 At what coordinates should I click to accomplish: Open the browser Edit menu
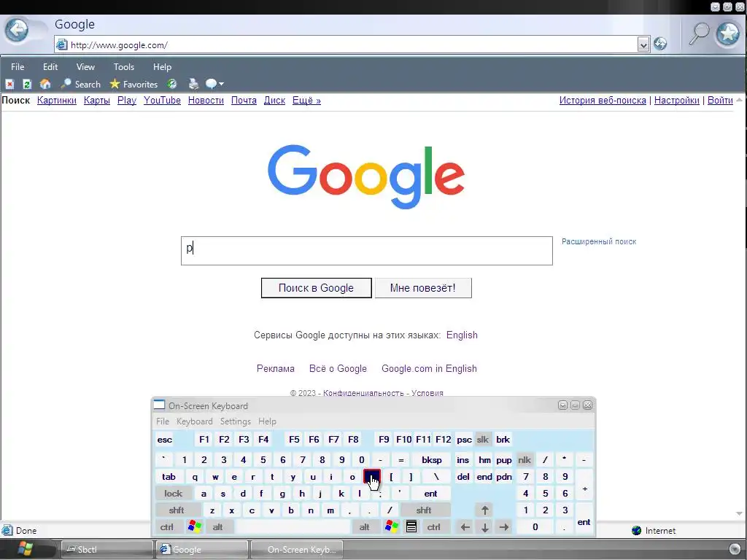point(50,67)
